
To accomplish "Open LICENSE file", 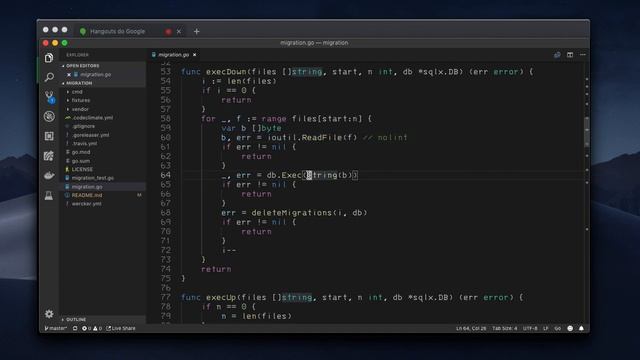I will coord(82,169).
